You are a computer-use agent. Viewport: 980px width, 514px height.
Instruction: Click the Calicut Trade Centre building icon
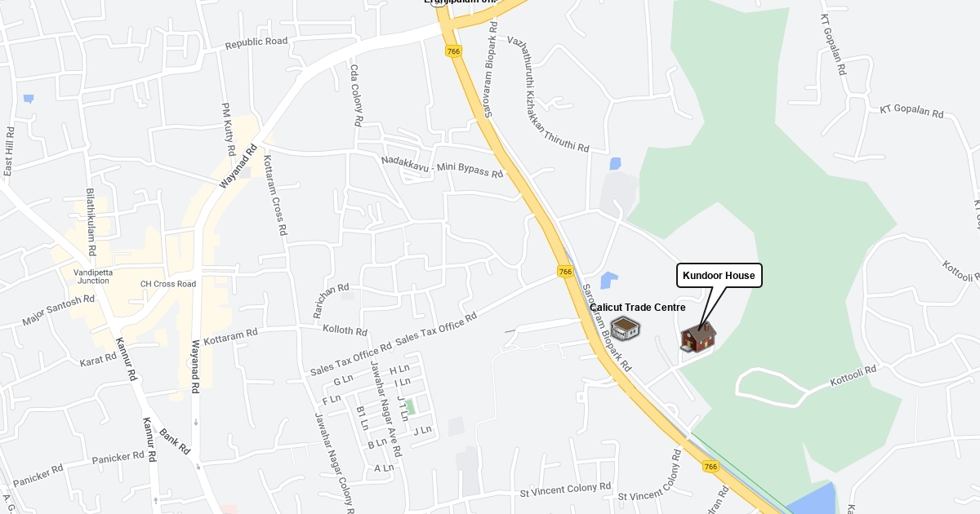tap(625, 329)
